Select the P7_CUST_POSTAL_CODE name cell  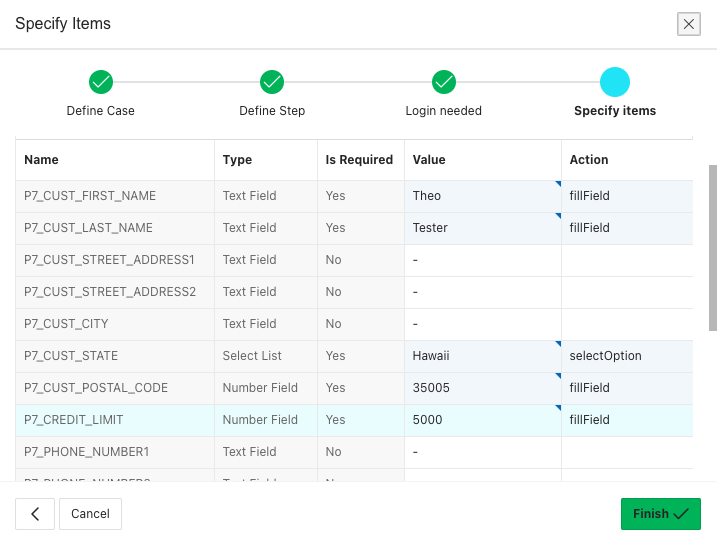115,388
